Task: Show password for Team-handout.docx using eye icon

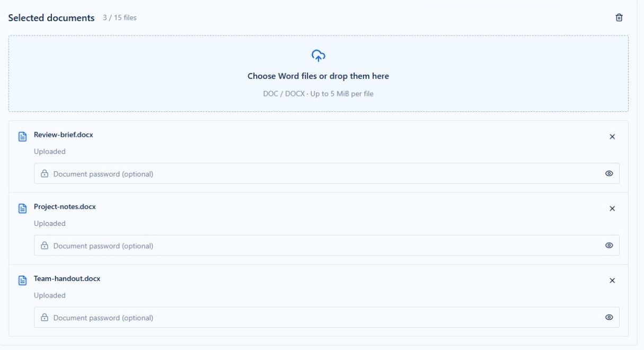Action: pos(609,318)
